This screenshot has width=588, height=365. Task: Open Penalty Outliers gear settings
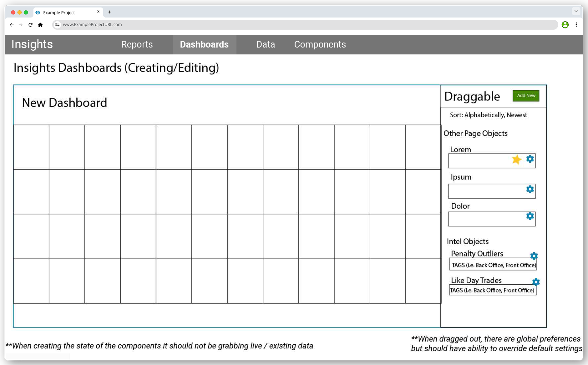pyautogui.click(x=534, y=256)
